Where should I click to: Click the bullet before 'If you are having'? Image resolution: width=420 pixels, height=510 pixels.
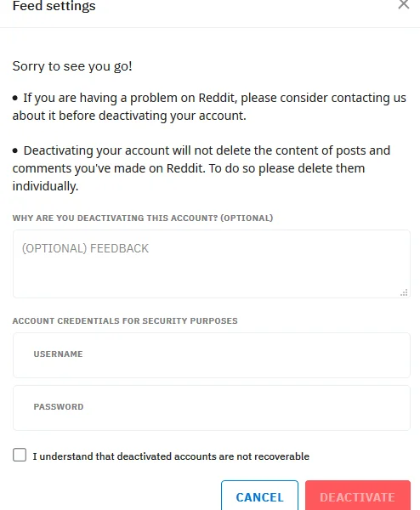(15, 98)
